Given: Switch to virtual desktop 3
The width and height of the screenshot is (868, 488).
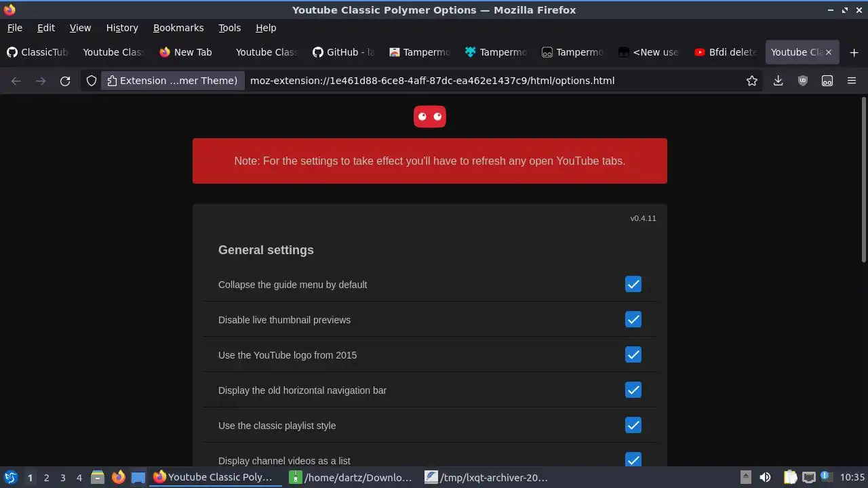Looking at the screenshot, I should tap(62, 478).
